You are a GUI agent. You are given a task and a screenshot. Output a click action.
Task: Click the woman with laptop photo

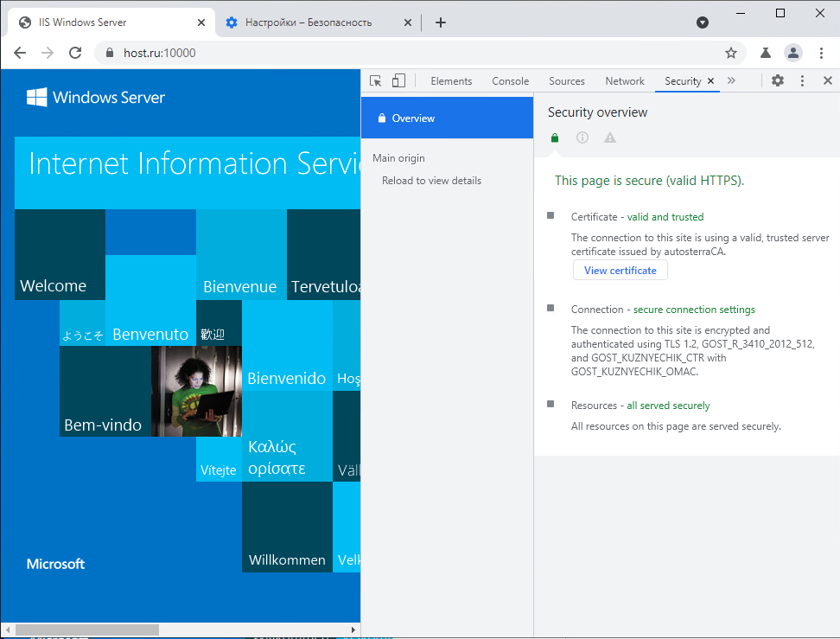click(x=197, y=391)
